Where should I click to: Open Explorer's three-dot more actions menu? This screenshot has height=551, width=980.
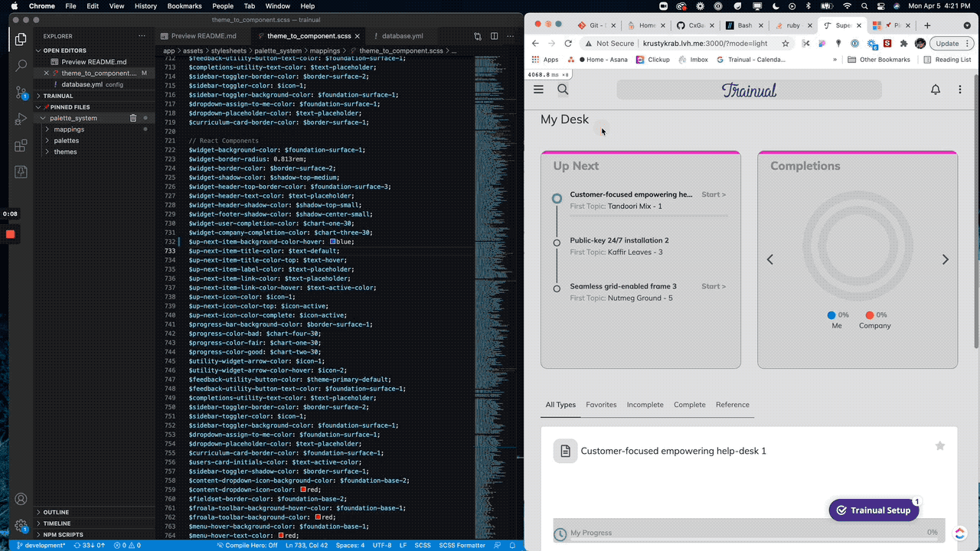(142, 36)
